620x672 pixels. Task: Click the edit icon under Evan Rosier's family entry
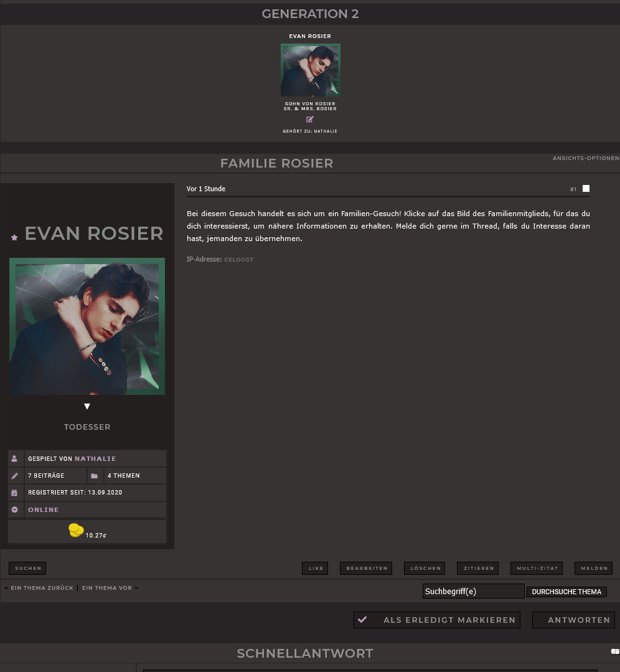[x=310, y=120]
